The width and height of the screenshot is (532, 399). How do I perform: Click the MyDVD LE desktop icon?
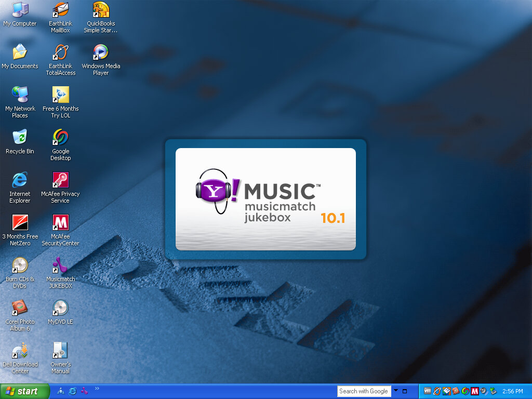coord(60,308)
